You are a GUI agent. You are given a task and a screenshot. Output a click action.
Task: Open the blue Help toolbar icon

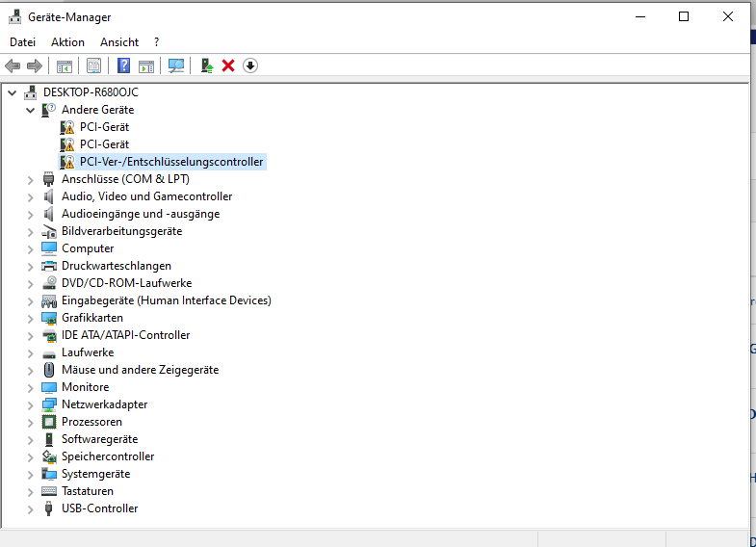(124, 65)
